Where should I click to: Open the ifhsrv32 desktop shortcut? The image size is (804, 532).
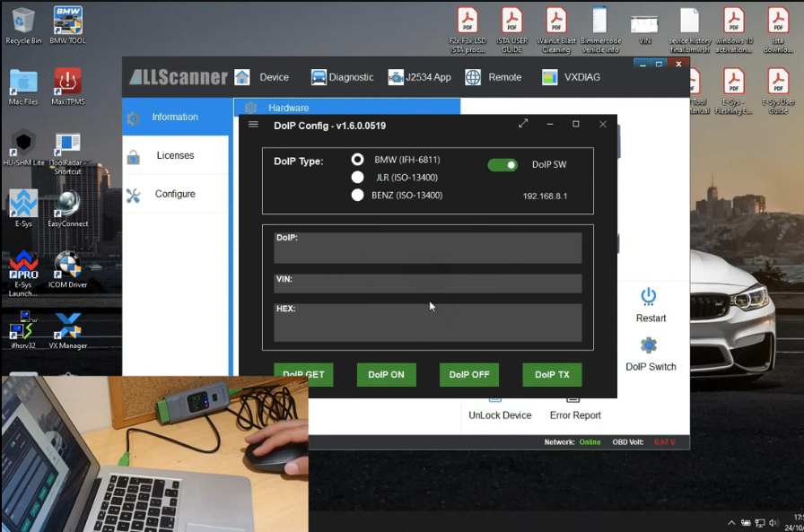[23, 330]
